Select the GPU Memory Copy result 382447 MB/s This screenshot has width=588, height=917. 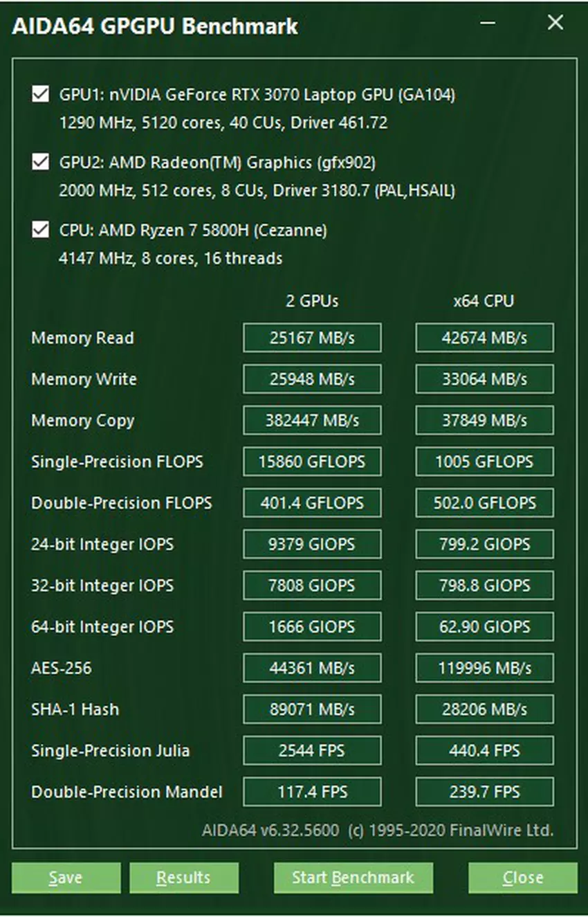[312, 420]
